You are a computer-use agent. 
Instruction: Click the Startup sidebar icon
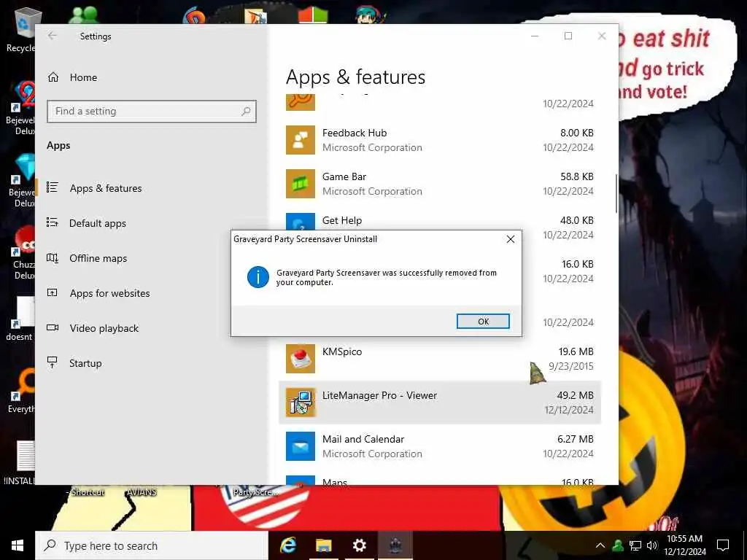[53, 362]
